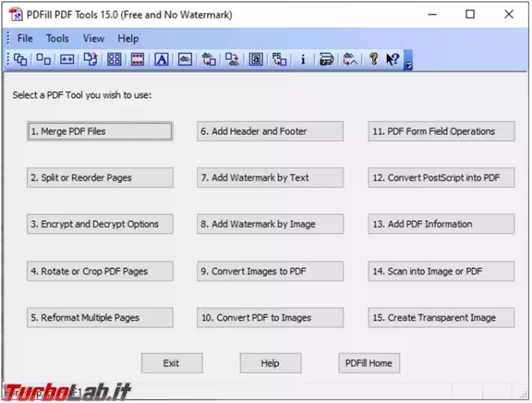Choose the 14. Scan into Image or PDF button
This screenshot has height=403, width=532.
[442, 271]
